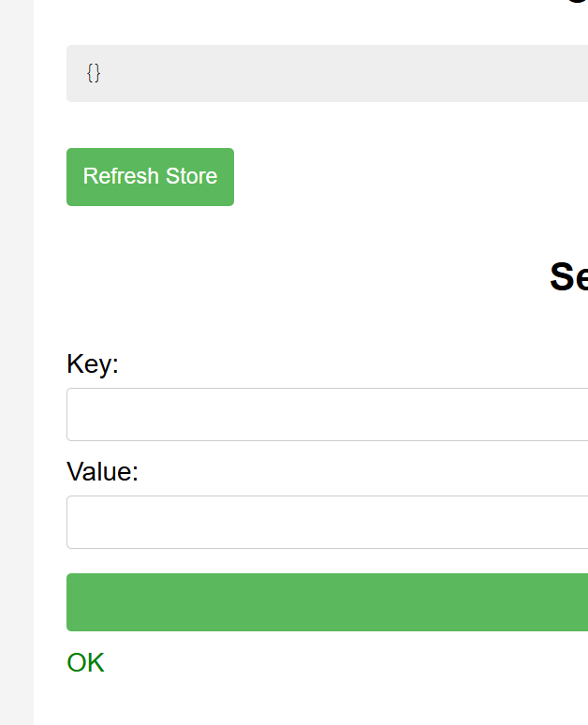Viewport: 588px width, 725px height.
Task: Submit the form using green bar button
Action: tap(327, 602)
